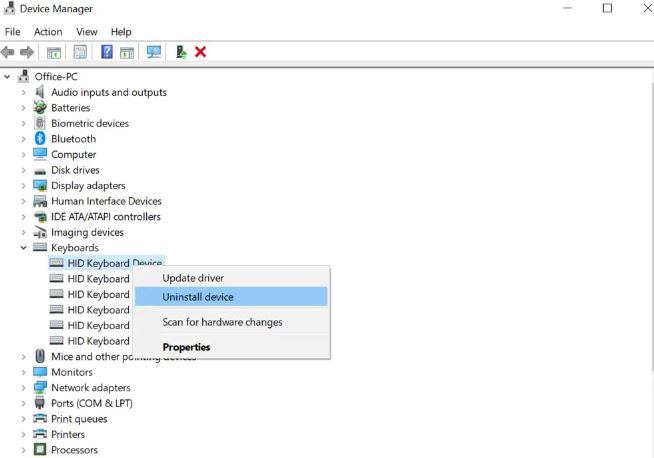The height and width of the screenshot is (458, 654).
Task: Click the Display adapters icon
Action: pos(40,186)
